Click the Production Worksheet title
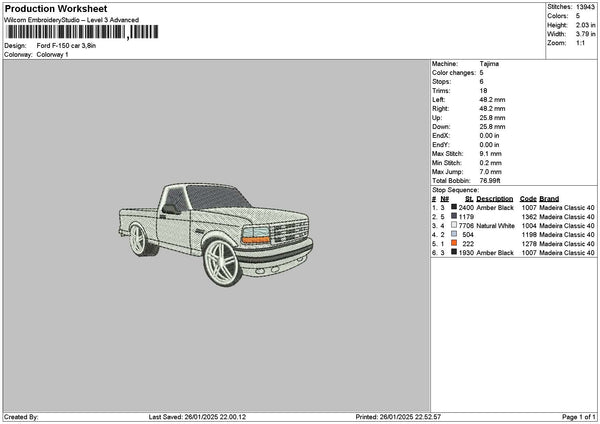The width and height of the screenshot is (600, 424). pos(56,9)
